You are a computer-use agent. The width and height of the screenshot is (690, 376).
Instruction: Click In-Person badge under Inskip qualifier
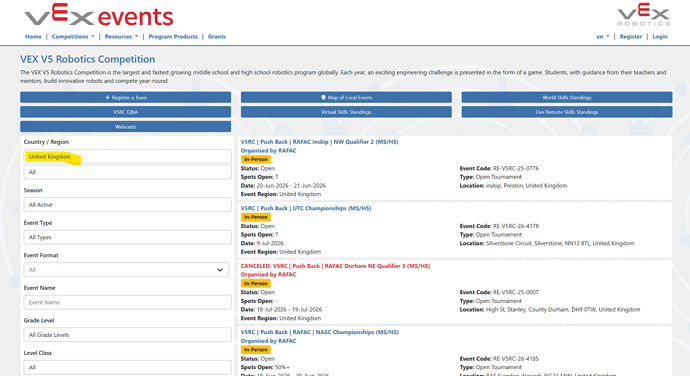click(256, 159)
